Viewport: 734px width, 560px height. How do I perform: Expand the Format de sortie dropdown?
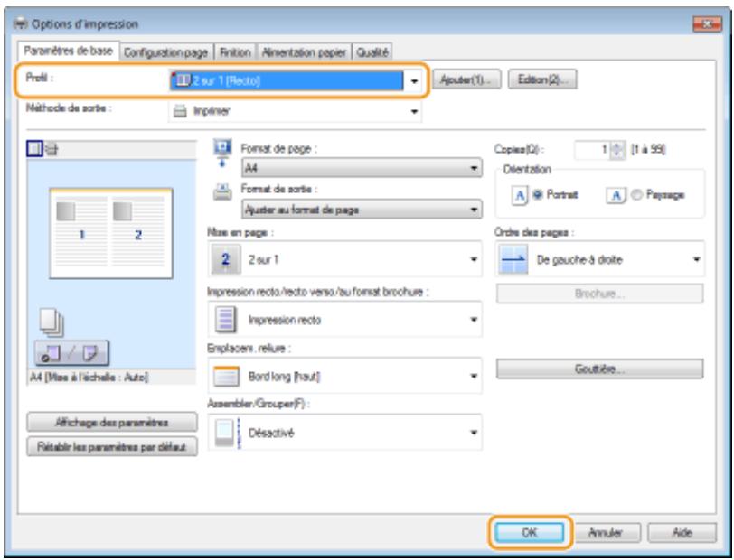[362, 210]
